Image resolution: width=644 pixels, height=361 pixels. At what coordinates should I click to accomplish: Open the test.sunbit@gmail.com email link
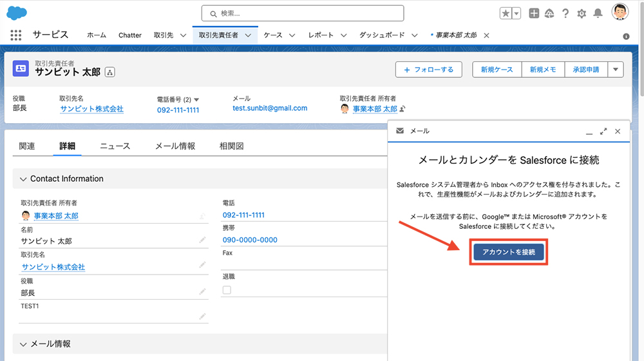[270, 108]
